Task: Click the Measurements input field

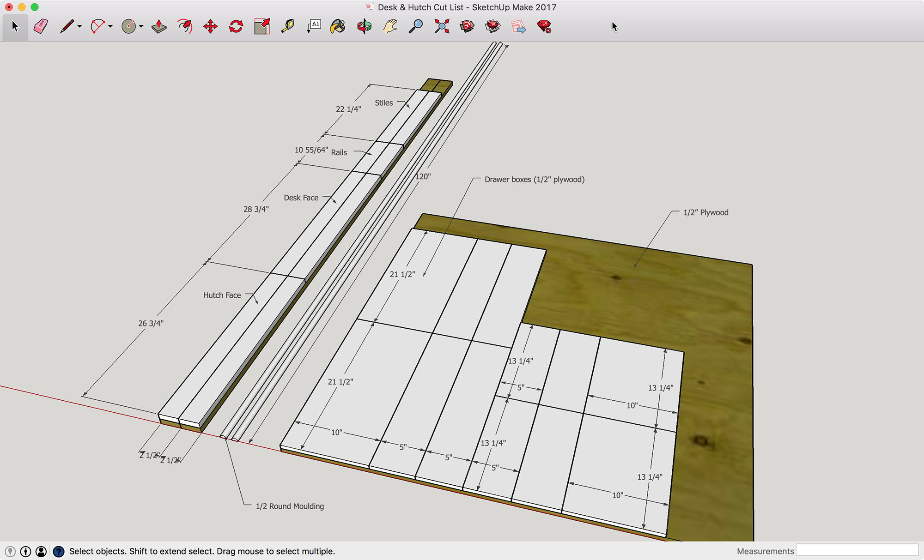Action: pos(857,550)
